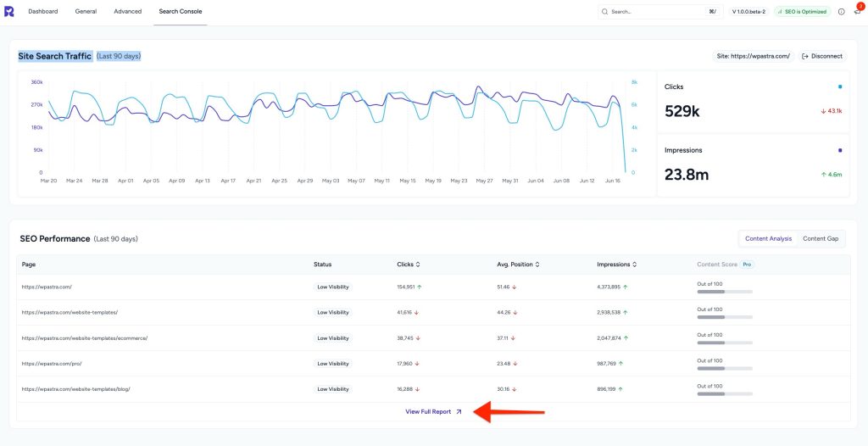The image size is (868, 446).
Task: Click content score bar in wpastra.com/ row
Action: [725, 292]
